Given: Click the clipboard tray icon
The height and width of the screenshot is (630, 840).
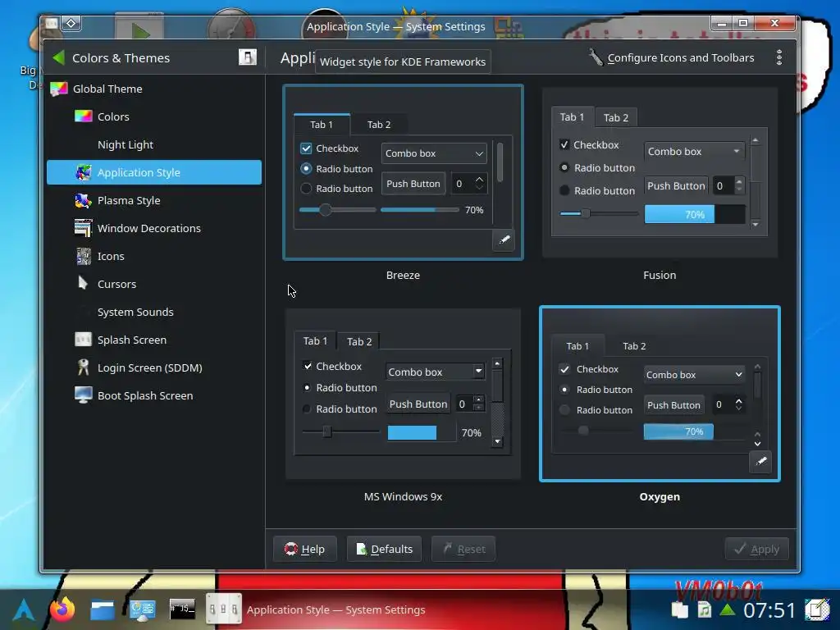Looking at the screenshot, I should point(679,609).
